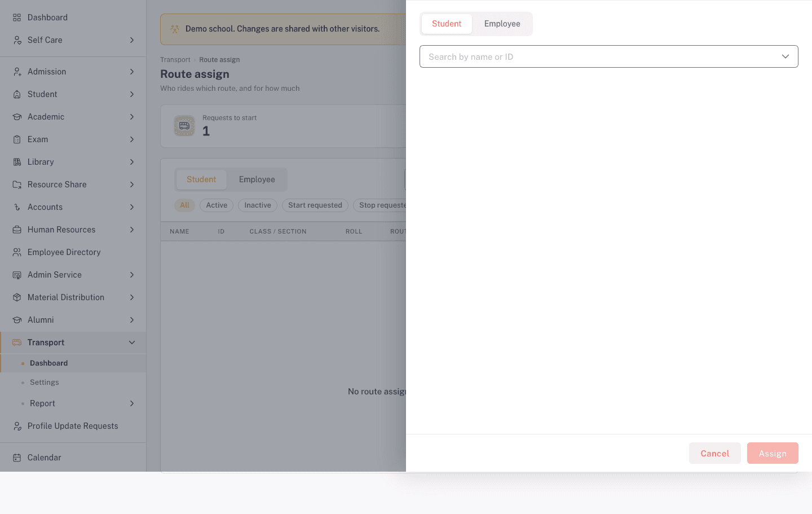This screenshot has height=514, width=812.
Task: Open Settings under Transport menu
Action: [x=45, y=383]
